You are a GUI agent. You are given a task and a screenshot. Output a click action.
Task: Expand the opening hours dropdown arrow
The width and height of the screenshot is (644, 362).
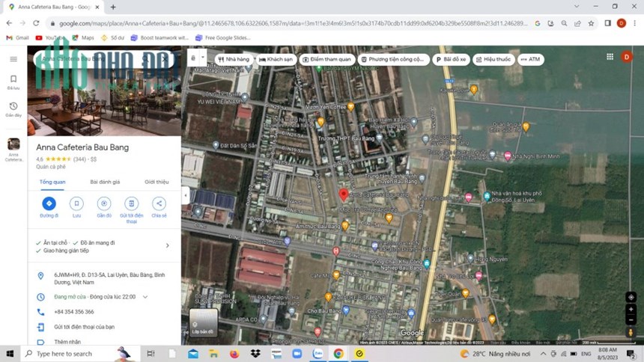click(x=145, y=297)
